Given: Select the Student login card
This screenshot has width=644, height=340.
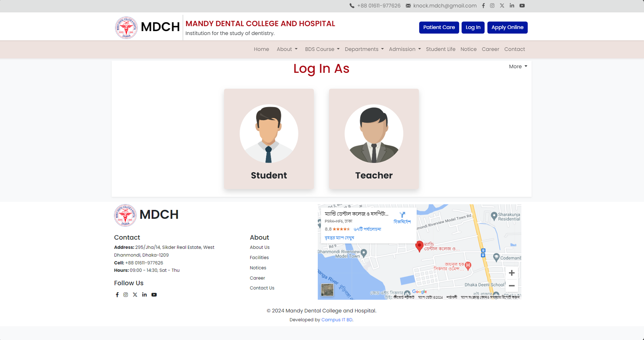Looking at the screenshot, I should [269, 139].
